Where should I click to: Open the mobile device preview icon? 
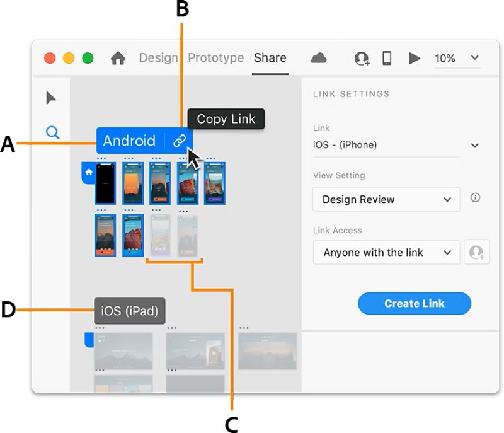[x=387, y=58]
